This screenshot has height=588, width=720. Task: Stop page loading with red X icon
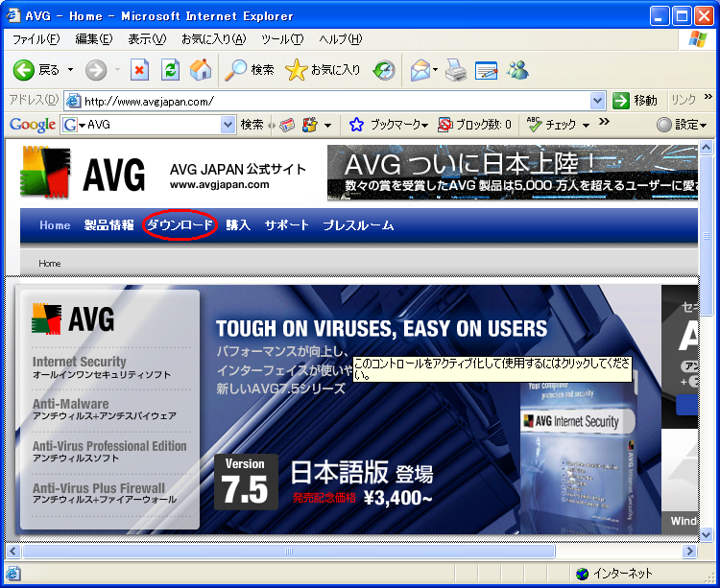pos(139,70)
